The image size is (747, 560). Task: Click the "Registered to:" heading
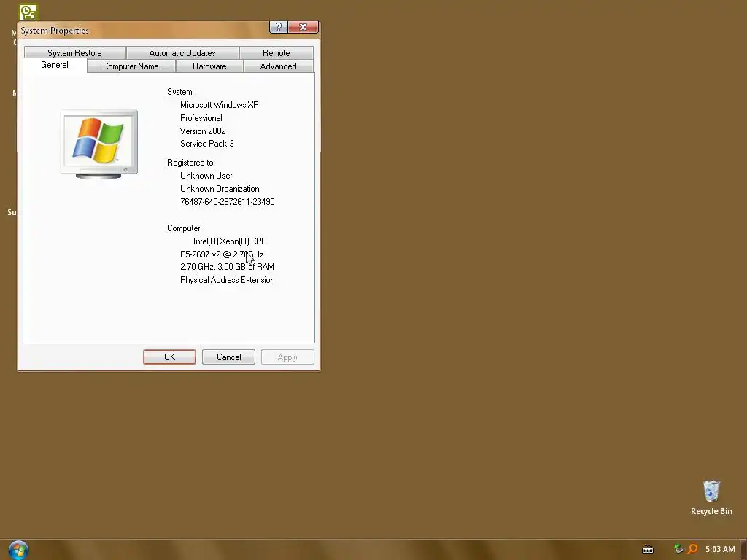[191, 163]
